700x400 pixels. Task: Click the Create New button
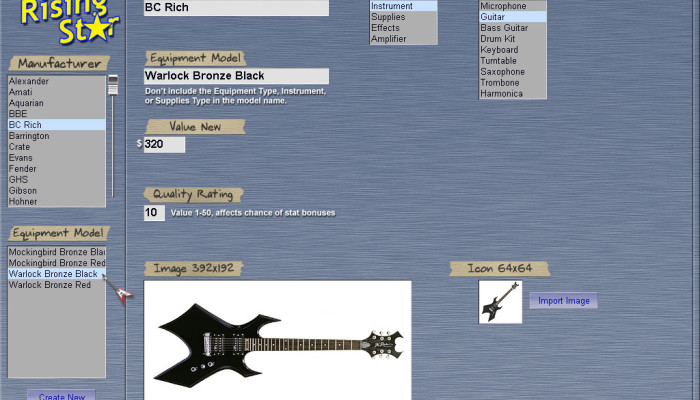click(x=62, y=396)
